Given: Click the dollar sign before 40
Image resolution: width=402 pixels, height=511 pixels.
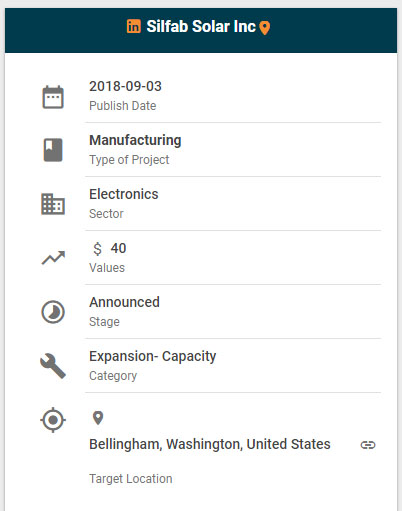Looking at the screenshot, I should 97,249.
